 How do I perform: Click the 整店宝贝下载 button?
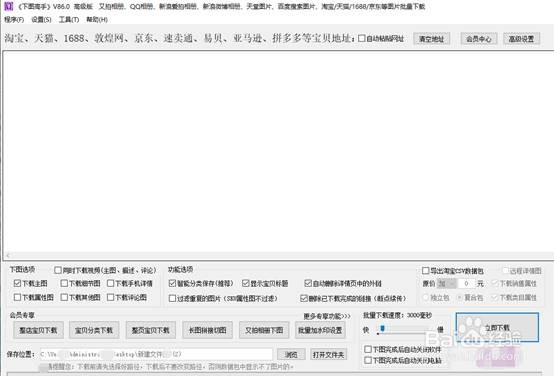click(x=38, y=330)
